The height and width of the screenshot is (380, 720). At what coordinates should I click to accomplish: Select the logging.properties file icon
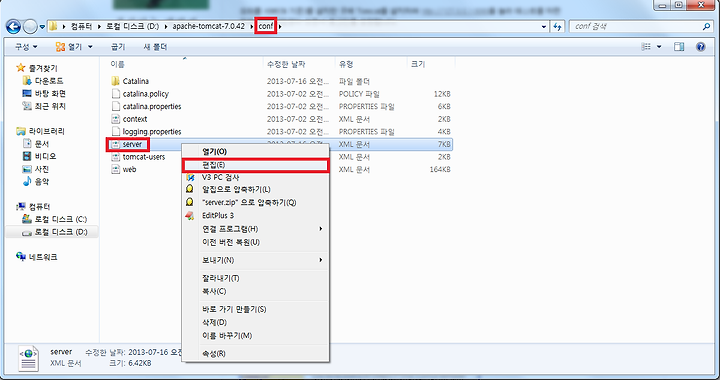[116, 132]
